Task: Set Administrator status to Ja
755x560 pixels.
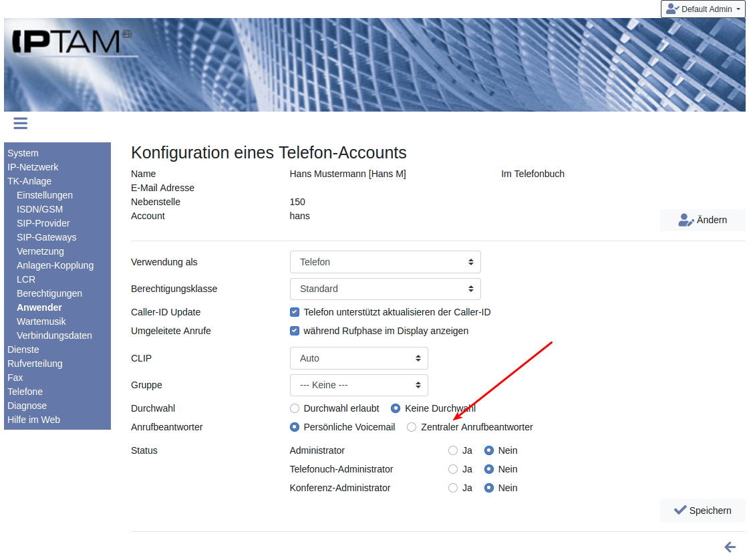Action: (x=453, y=450)
